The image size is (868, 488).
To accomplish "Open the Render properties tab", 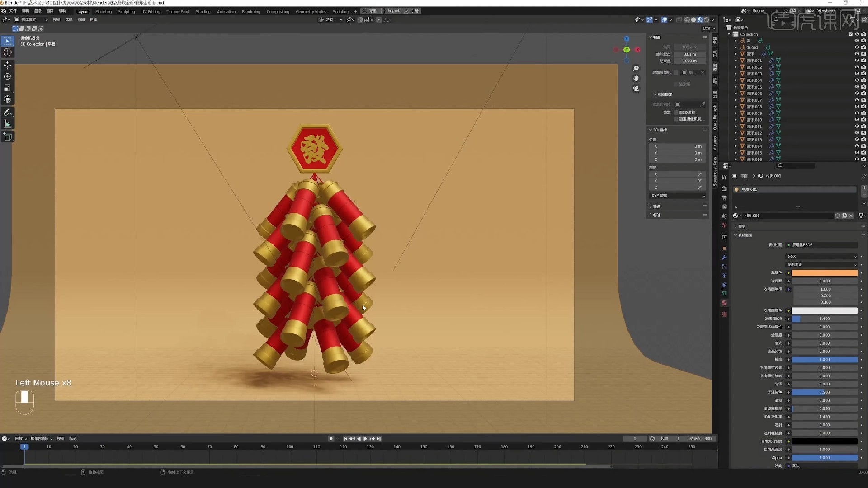I will tap(724, 188).
